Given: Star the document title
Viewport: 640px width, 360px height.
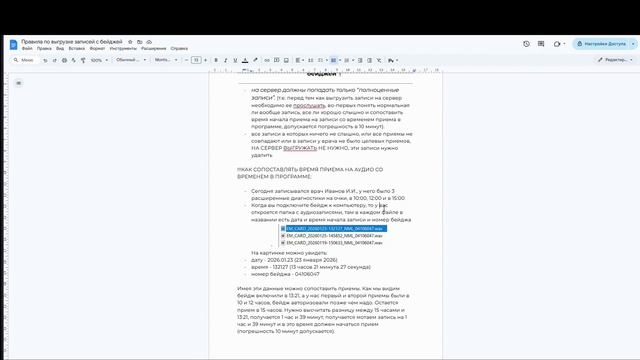Looking at the screenshot, I should pyautogui.click(x=130, y=42).
